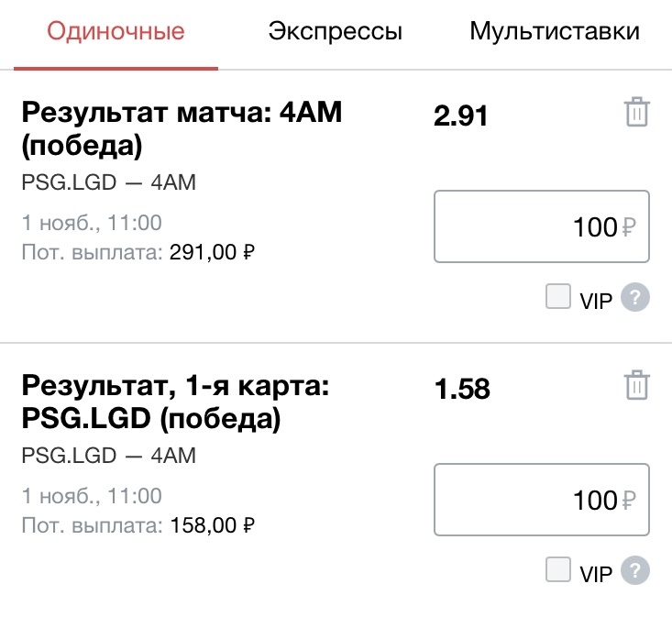
Task: Open PSG.LGD — 4AM match from second bet
Action: point(109,455)
